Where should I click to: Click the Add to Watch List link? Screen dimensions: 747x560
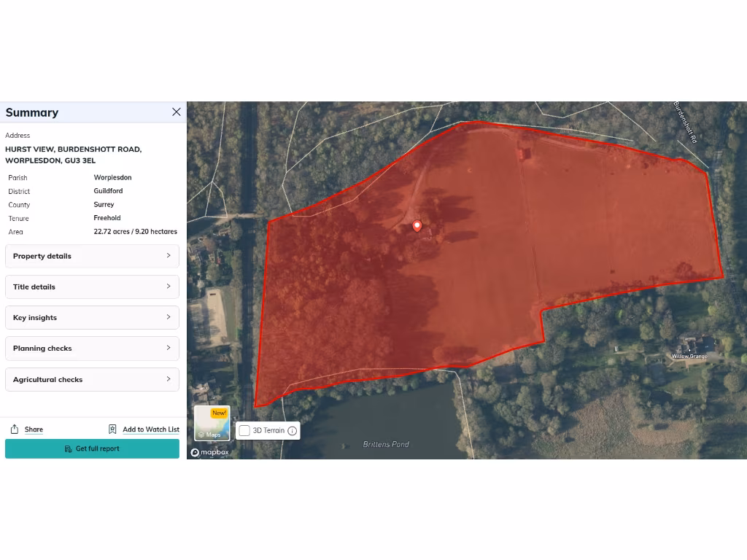tap(150, 429)
